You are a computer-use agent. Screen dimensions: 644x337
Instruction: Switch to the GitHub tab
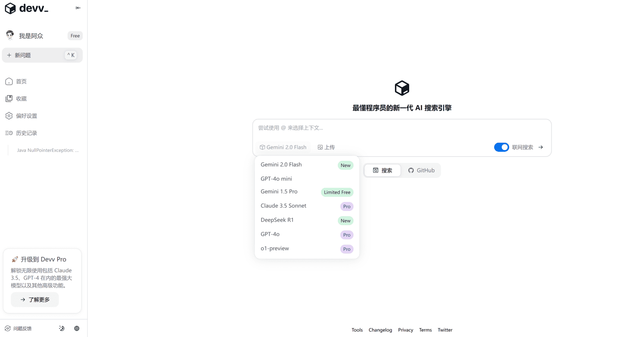[x=421, y=170]
